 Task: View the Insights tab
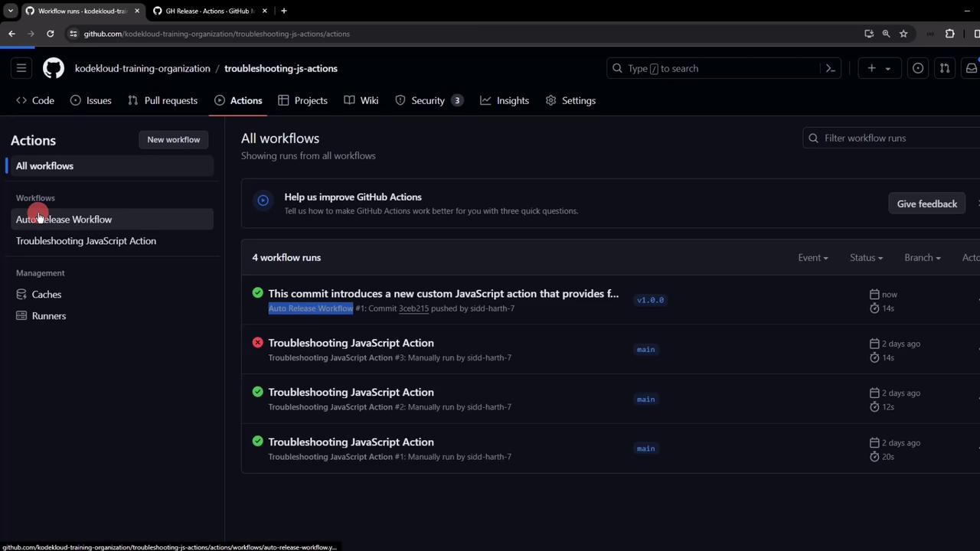pyautogui.click(x=505, y=100)
